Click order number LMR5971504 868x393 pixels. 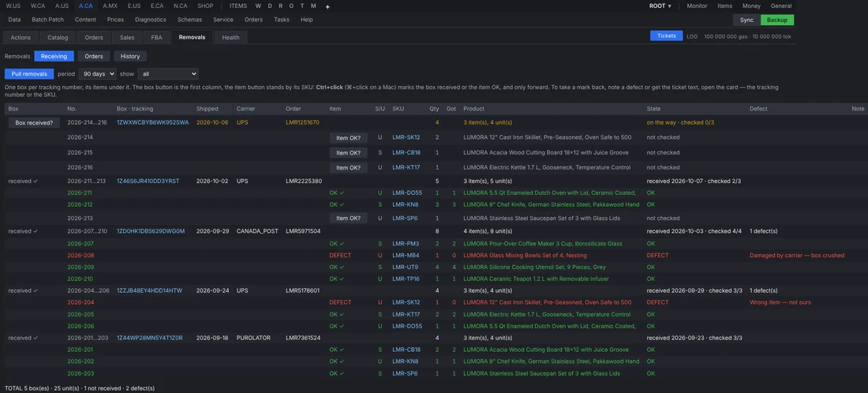(x=303, y=230)
